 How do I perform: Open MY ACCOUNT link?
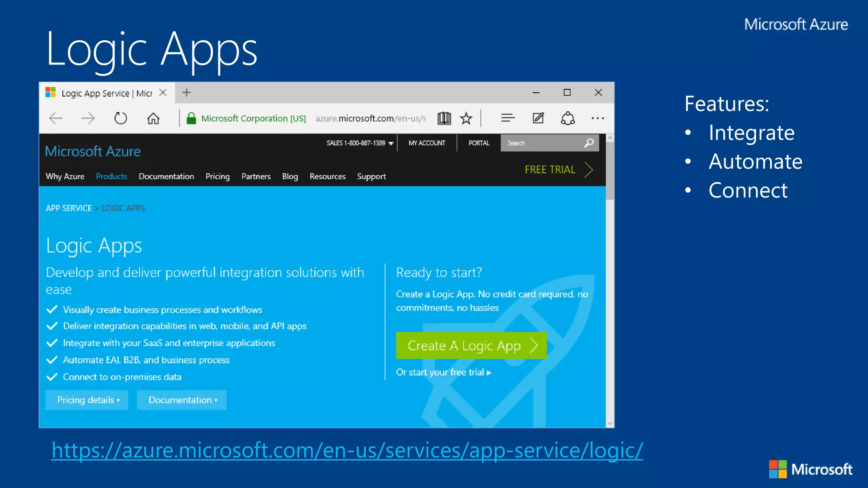tap(427, 143)
